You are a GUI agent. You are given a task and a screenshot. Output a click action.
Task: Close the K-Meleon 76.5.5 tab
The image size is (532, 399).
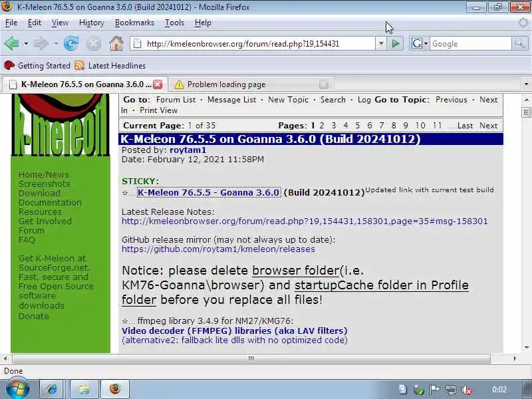(x=158, y=84)
